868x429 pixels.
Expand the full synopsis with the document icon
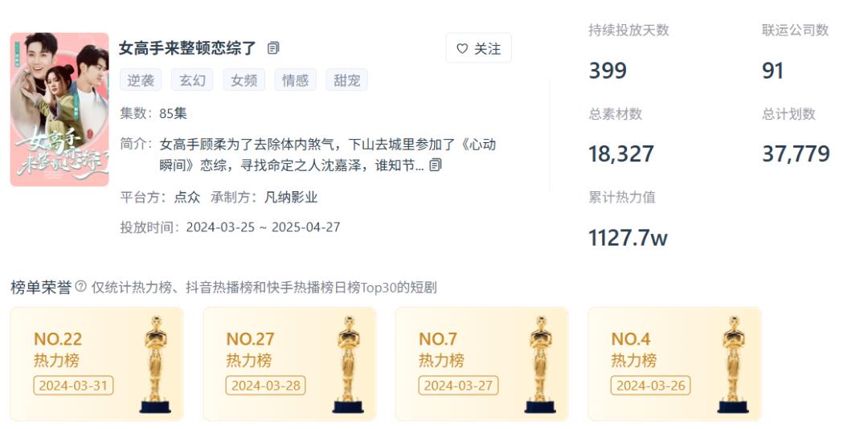[x=436, y=165]
